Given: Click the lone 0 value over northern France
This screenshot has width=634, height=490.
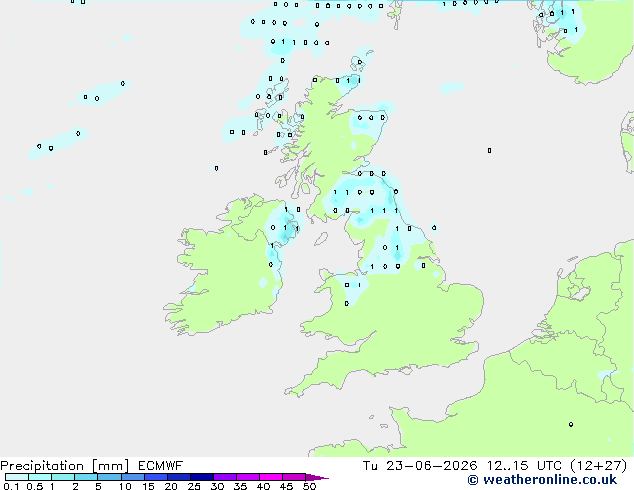Looking at the screenshot, I should click(571, 425).
